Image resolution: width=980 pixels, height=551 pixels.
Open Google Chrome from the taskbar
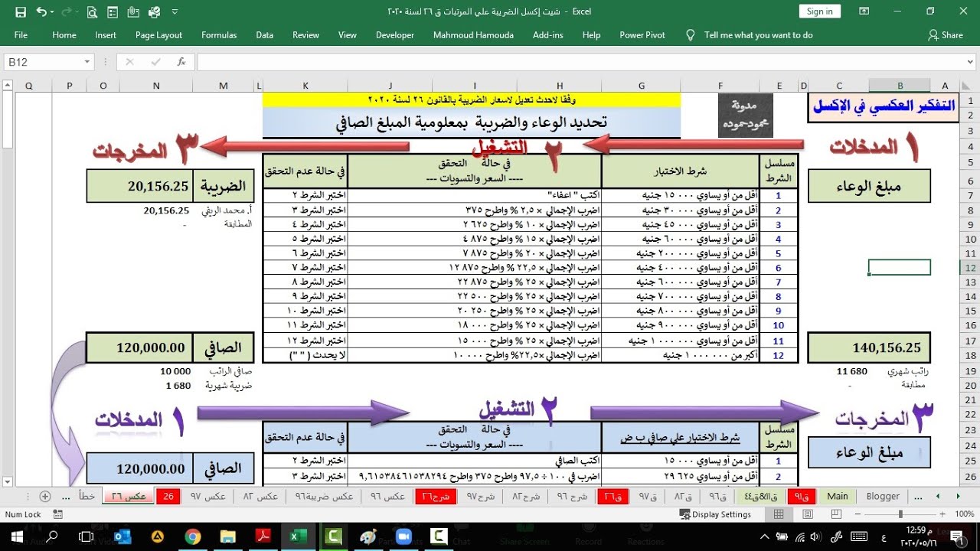tap(192, 537)
